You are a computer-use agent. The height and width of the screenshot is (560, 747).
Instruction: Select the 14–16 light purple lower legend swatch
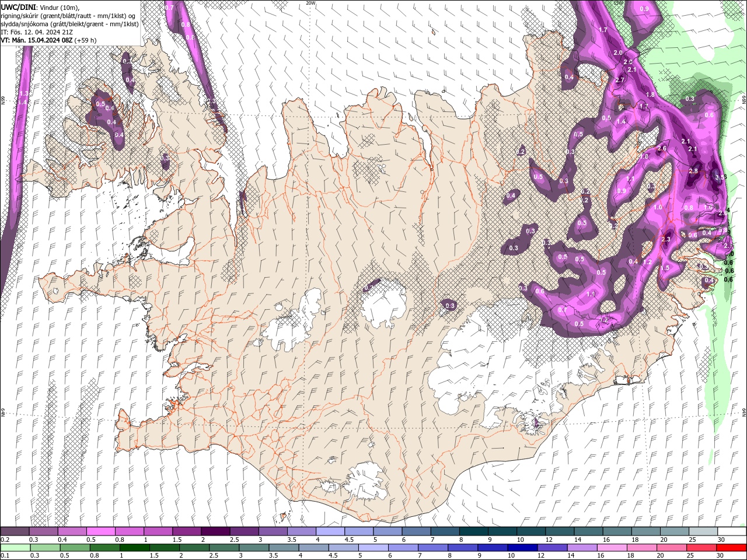point(582,548)
